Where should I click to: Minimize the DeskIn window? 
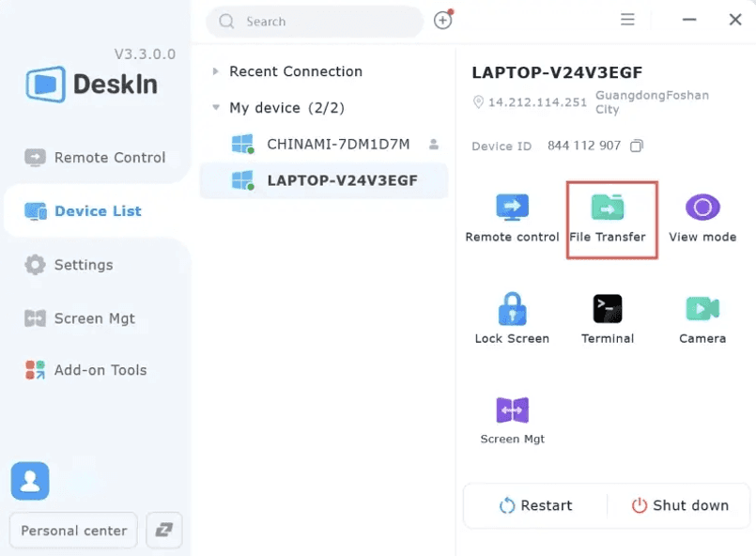[689, 20]
